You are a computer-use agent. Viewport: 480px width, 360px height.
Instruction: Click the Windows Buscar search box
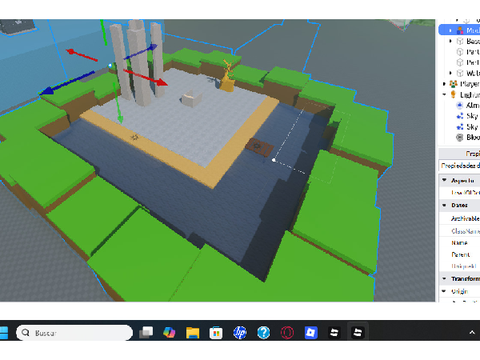coord(74,333)
